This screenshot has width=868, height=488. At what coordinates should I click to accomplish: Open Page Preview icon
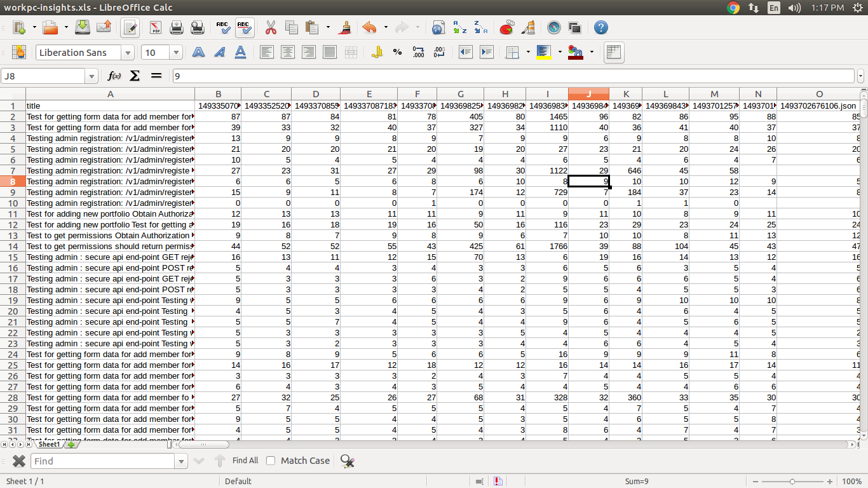coord(198,27)
